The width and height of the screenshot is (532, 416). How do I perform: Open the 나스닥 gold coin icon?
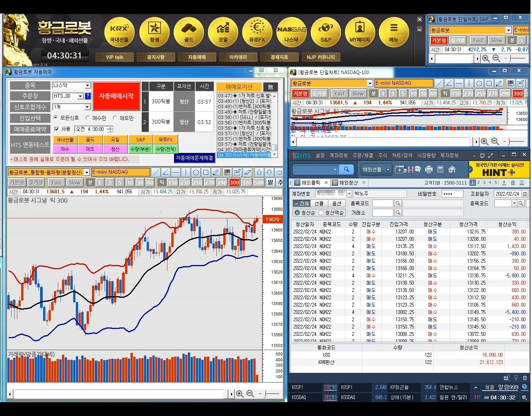[x=291, y=32]
